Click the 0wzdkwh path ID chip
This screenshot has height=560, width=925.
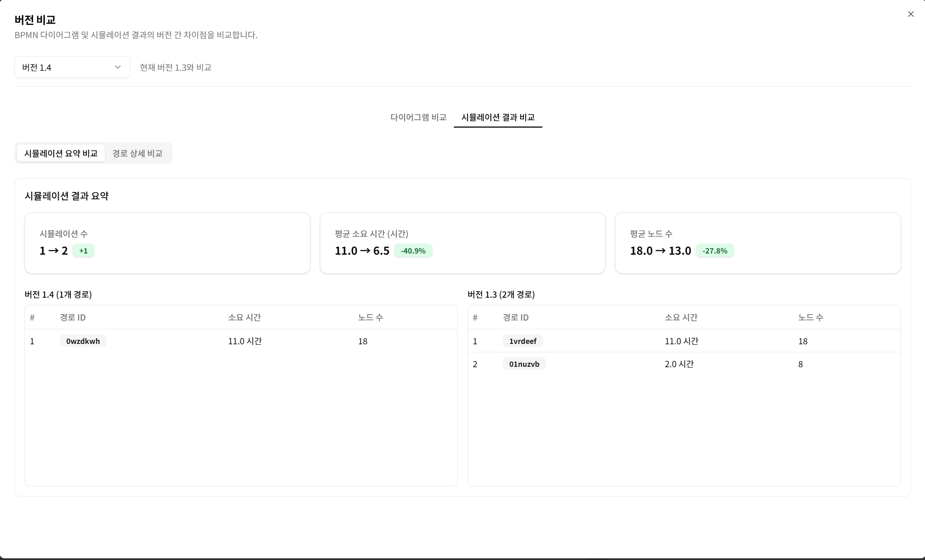tap(83, 341)
